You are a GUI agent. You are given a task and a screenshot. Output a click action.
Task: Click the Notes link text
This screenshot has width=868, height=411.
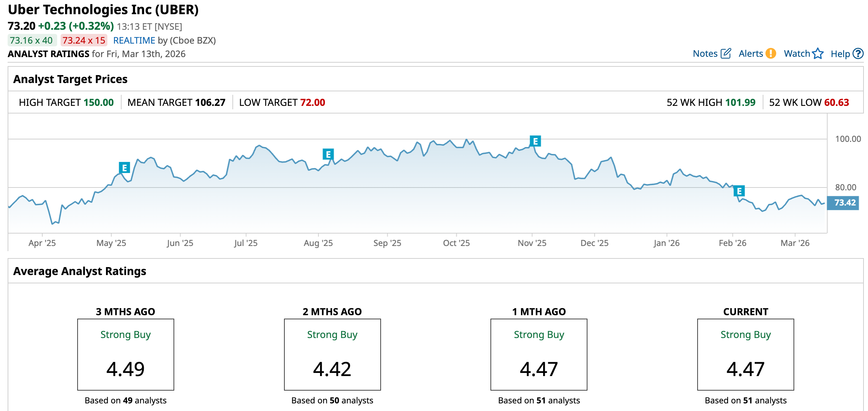click(705, 54)
